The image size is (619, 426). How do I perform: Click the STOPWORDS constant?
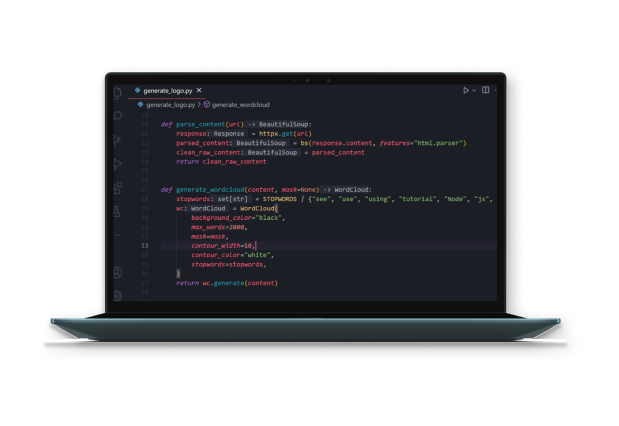click(279, 199)
